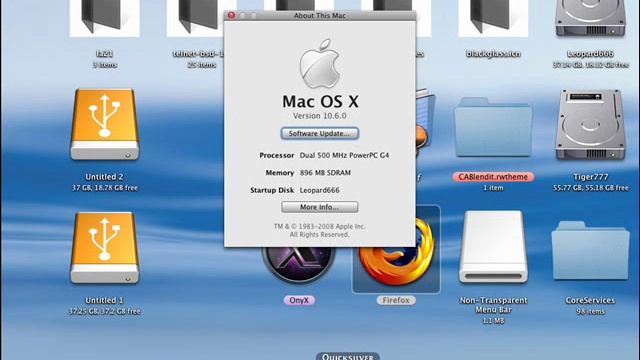Select the CoreServices folder icon
This screenshot has height=360, width=640.
point(590,251)
